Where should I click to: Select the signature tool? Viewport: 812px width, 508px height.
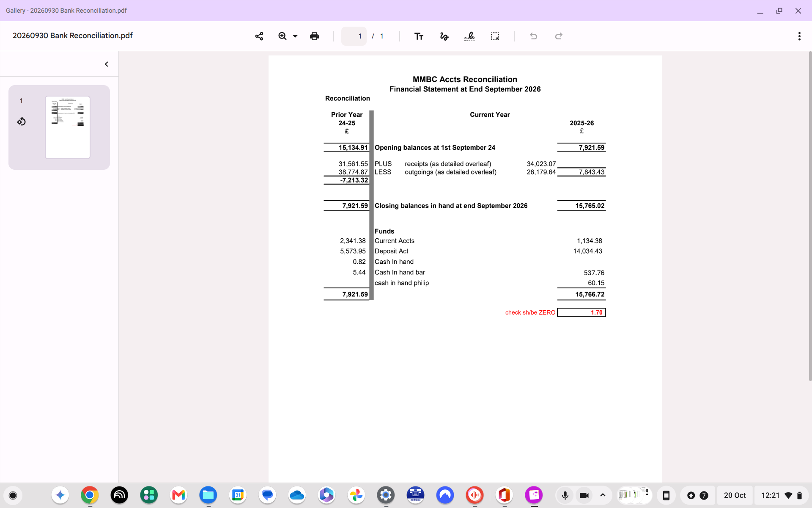[x=469, y=36]
